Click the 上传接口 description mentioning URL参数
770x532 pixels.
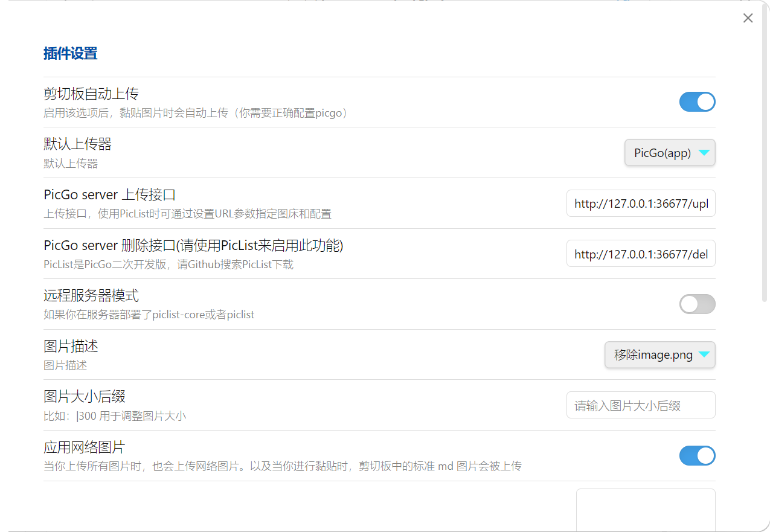coord(187,214)
